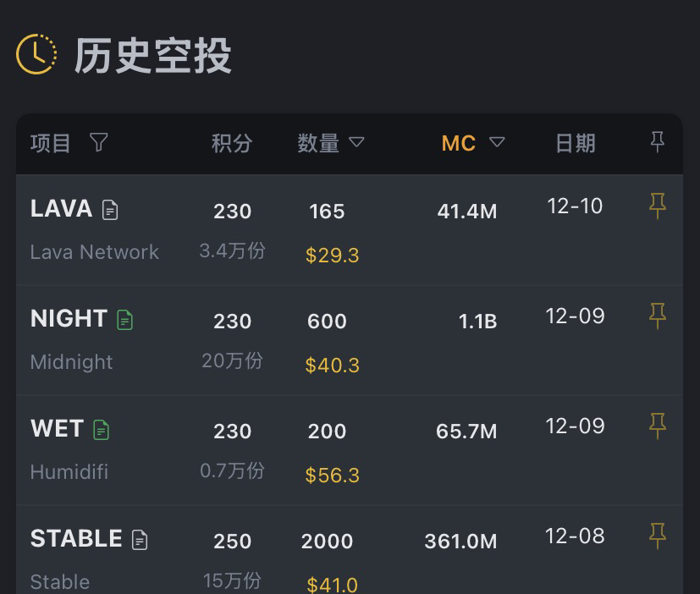Toggle pin for the LAVA row
Image resolution: width=700 pixels, height=594 pixels.
657,206
